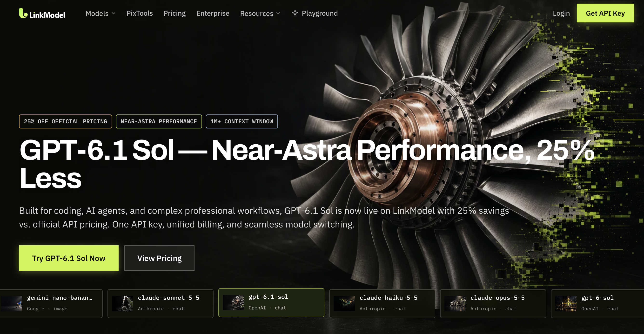This screenshot has height=334, width=644.
Task: Click Get API Key button
Action: pos(605,13)
